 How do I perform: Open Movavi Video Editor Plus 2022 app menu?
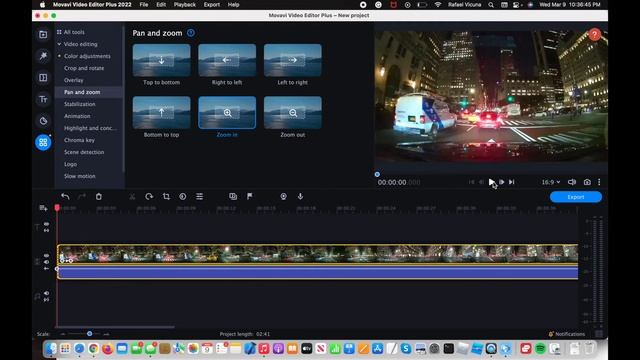coord(92,4)
